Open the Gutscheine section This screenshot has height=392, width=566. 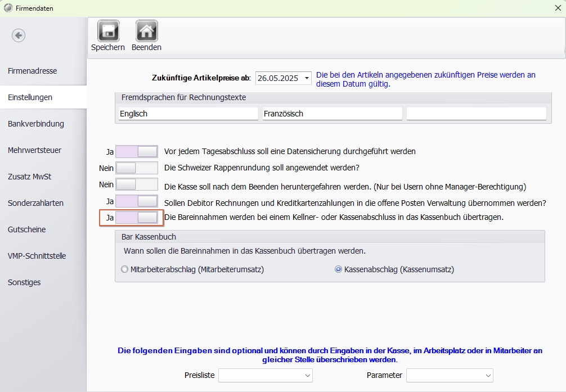(27, 229)
